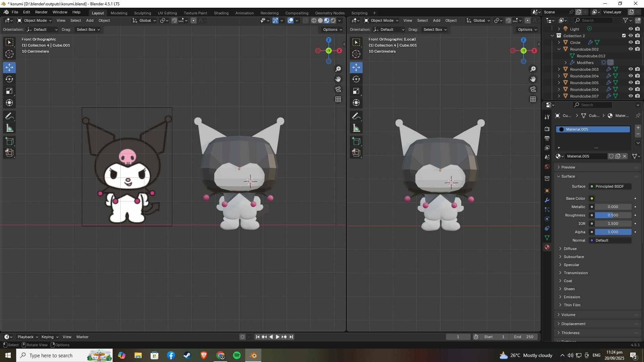This screenshot has height=362, width=644.
Task: Play the animation forward
Action: pos(277,337)
